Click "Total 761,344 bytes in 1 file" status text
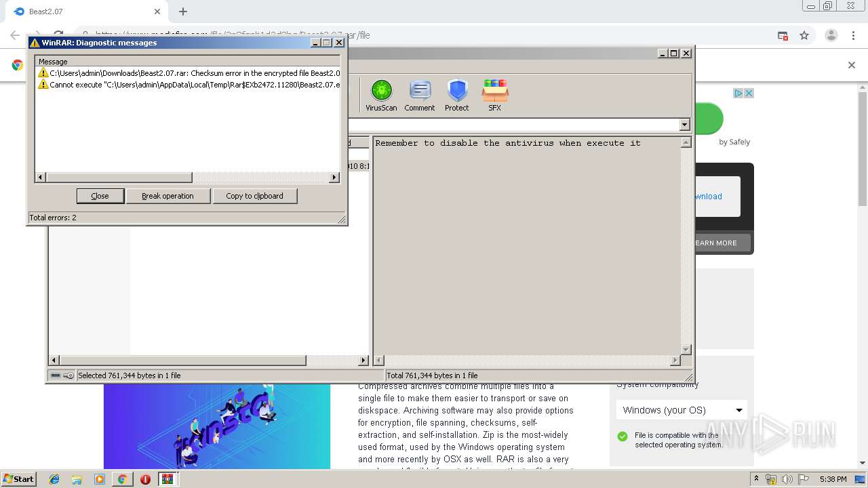 click(432, 375)
